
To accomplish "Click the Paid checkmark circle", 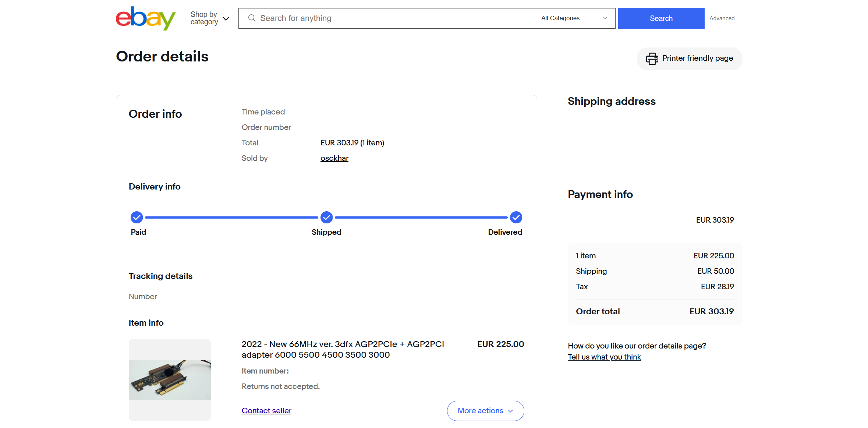I will pyautogui.click(x=137, y=217).
